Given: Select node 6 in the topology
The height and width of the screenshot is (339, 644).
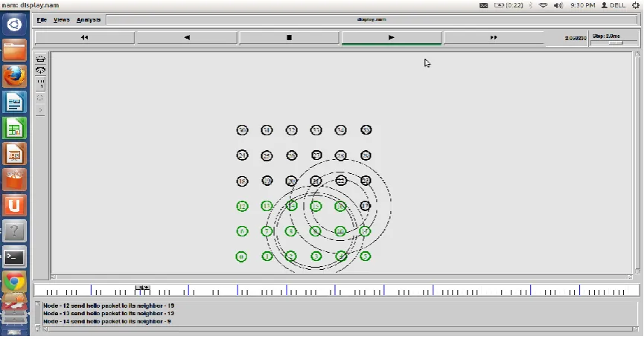Looking at the screenshot, I should 242,231.
